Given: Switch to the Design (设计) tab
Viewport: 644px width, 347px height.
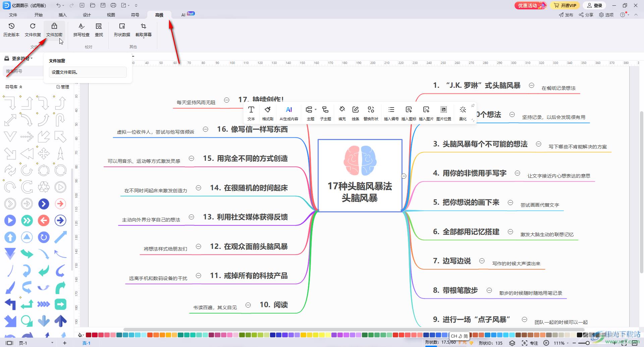Looking at the screenshot, I should [x=87, y=15].
